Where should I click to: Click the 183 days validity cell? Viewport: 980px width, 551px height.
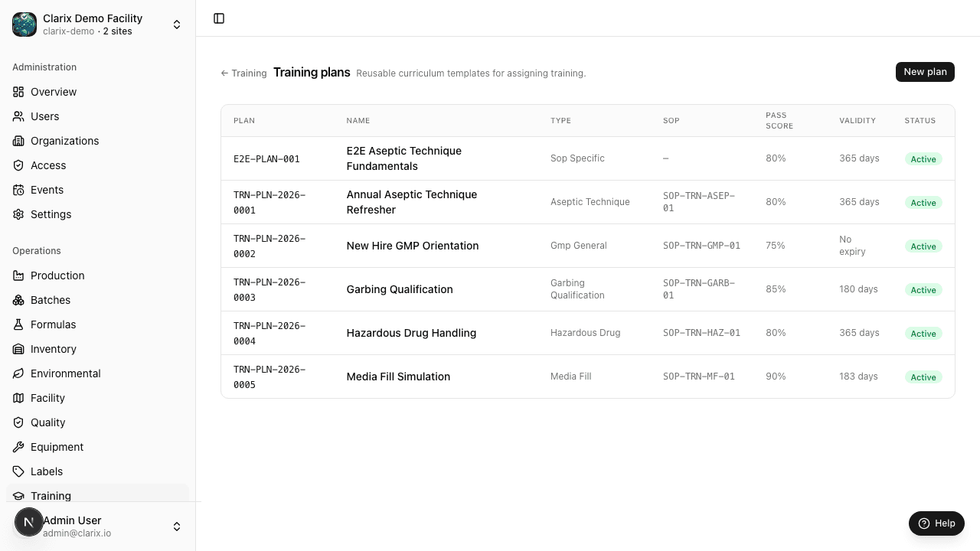point(858,377)
